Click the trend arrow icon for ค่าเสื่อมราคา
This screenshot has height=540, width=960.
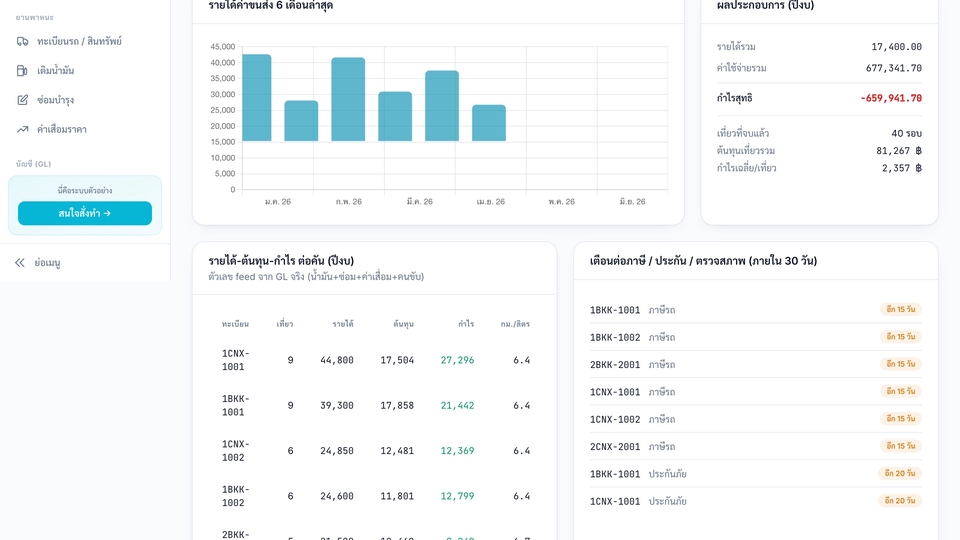pos(23,130)
